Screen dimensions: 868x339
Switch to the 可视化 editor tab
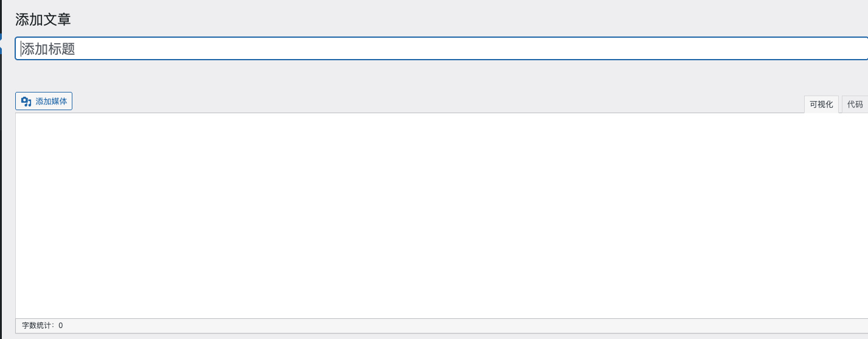pos(821,105)
